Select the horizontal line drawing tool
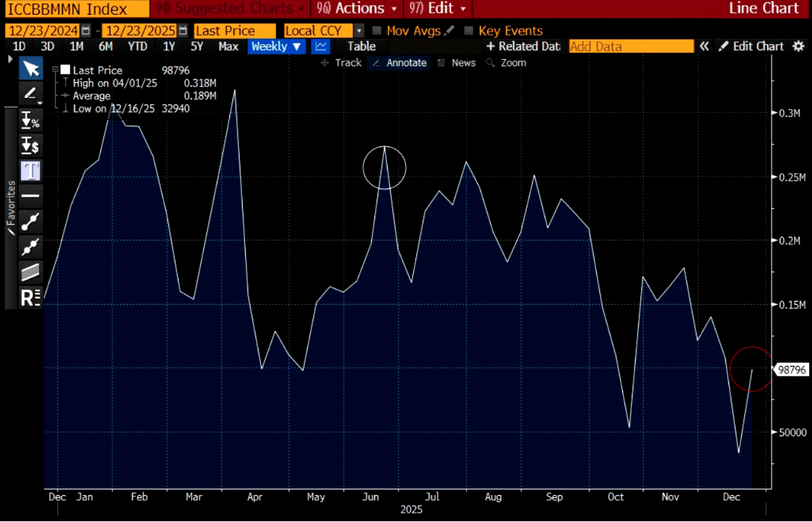The height and width of the screenshot is (522, 812). coord(31,196)
